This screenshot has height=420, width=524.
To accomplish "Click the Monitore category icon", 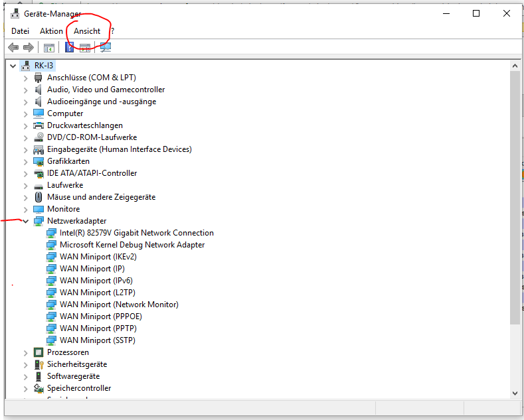I will click(x=39, y=209).
